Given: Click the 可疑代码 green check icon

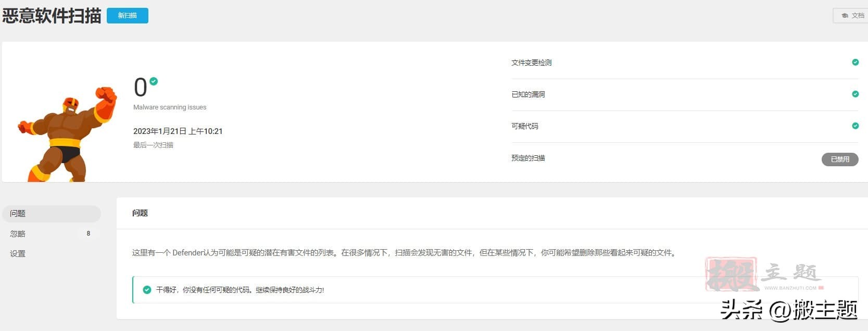Looking at the screenshot, I should click(x=855, y=126).
